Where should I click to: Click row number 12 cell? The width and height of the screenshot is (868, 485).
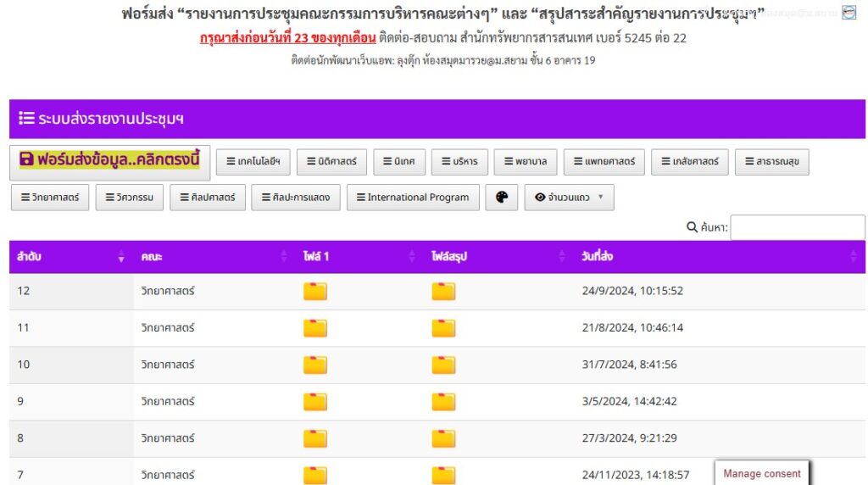point(71,291)
